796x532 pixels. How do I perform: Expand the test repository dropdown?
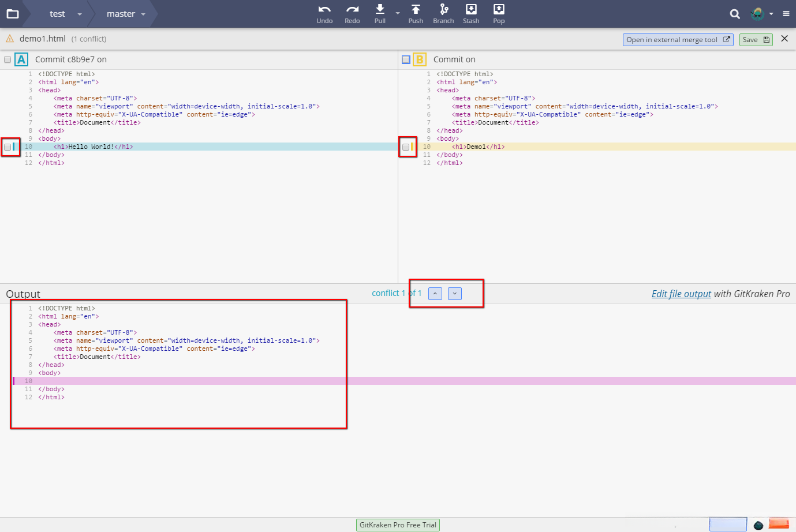point(80,14)
